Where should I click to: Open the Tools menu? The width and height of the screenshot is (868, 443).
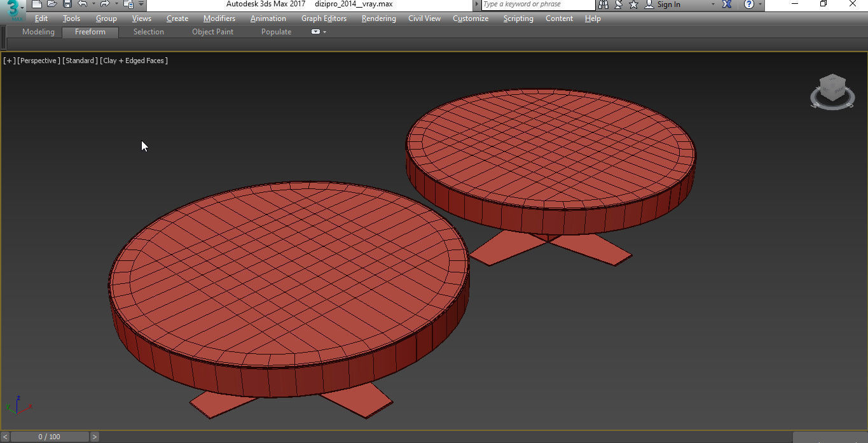point(71,18)
